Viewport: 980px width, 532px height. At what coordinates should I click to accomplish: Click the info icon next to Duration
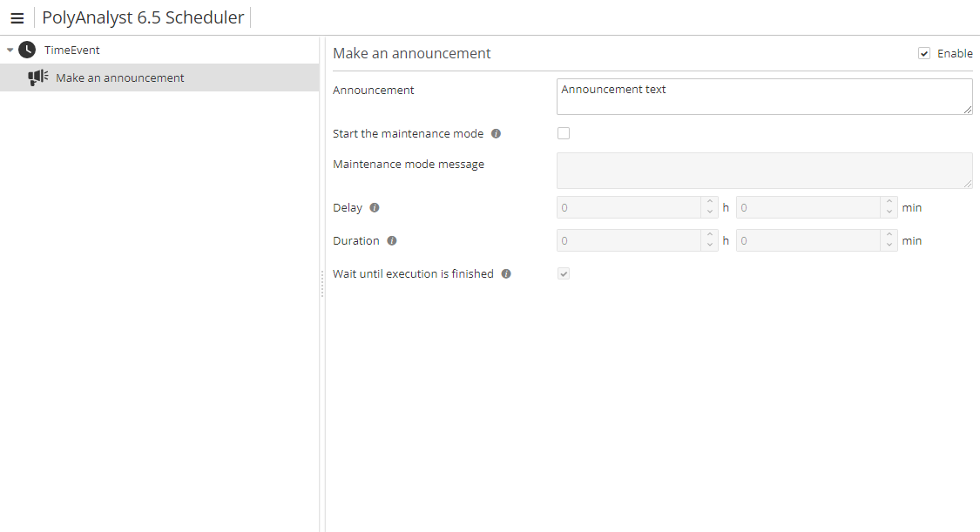pos(392,241)
